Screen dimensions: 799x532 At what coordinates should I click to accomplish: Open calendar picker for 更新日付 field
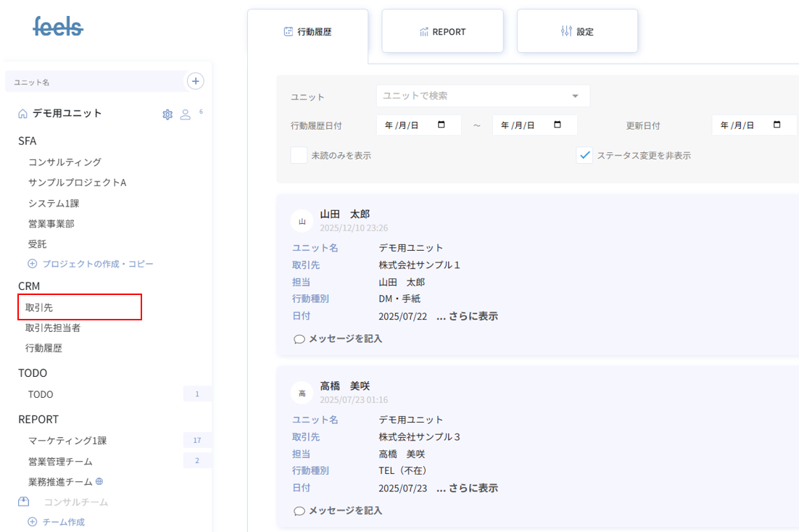(x=777, y=125)
